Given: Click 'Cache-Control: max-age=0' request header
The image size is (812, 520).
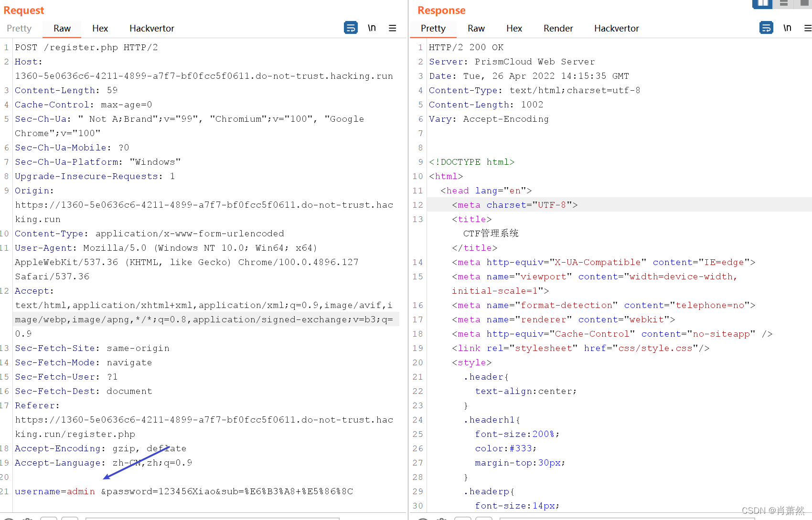Looking at the screenshot, I should pyautogui.click(x=84, y=105).
